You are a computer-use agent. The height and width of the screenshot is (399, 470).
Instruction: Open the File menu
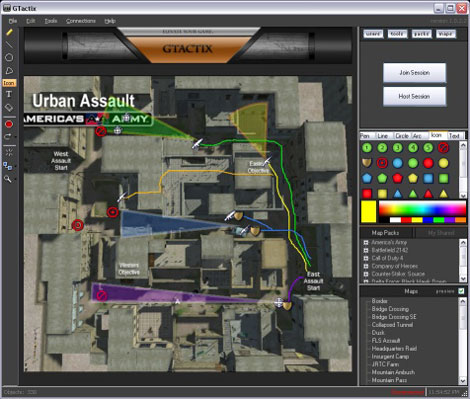click(13, 21)
